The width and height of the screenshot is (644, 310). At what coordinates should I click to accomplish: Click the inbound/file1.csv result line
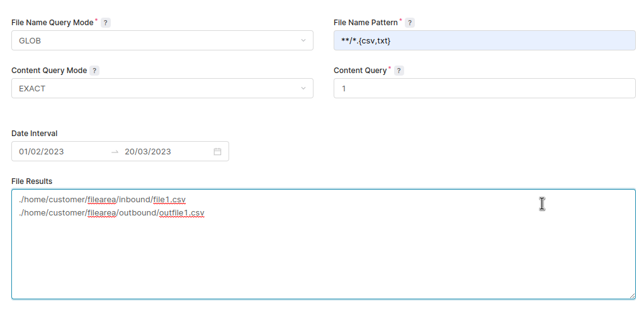[102, 200]
